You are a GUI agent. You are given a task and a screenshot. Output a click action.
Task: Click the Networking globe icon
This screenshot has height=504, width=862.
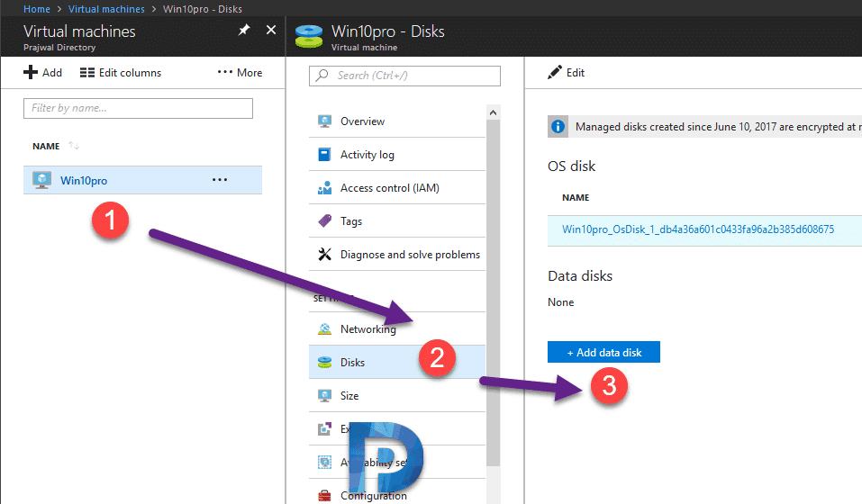click(x=324, y=328)
